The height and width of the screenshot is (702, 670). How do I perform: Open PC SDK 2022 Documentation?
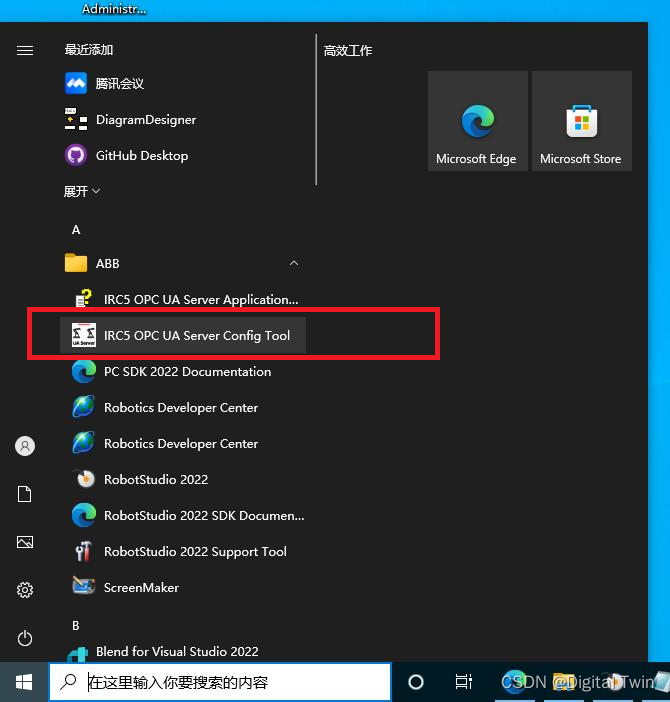pyautogui.click(x=187, y=372)
